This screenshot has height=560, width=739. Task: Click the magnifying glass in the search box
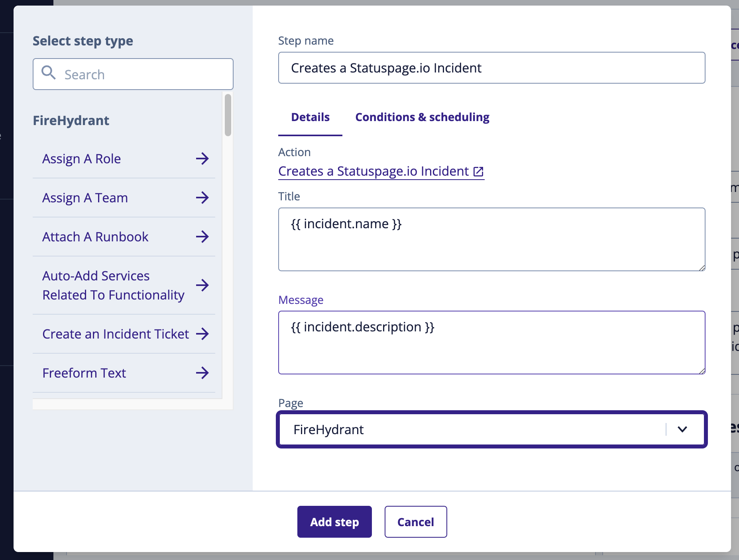49,73
